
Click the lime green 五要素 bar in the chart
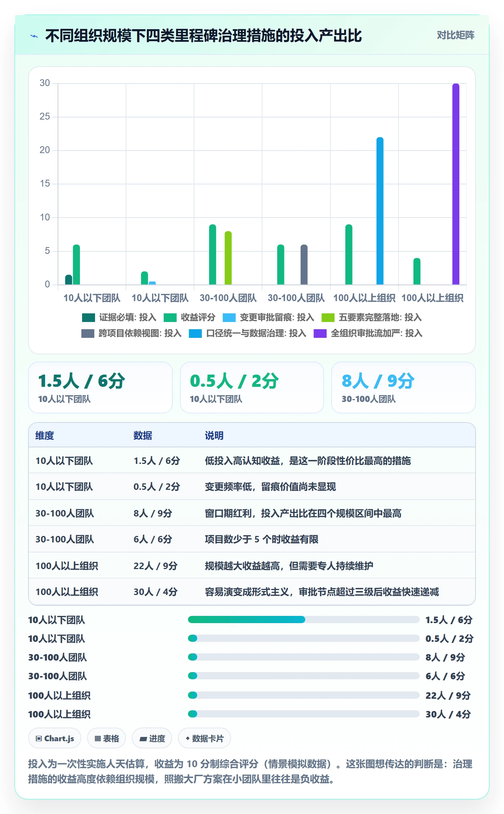tap(228, 258)
